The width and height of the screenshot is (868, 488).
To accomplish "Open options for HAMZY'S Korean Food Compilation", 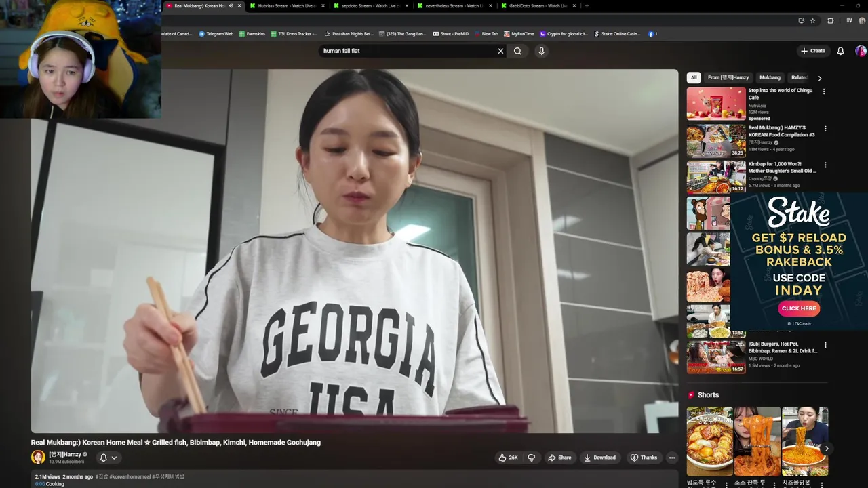I will (825, 129).
